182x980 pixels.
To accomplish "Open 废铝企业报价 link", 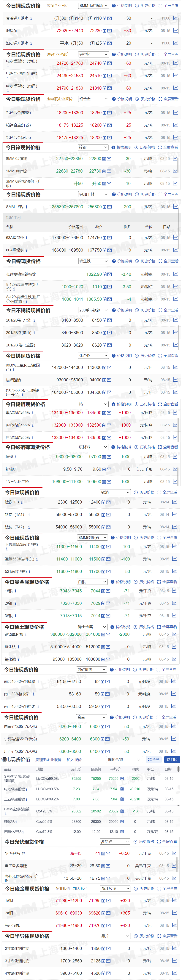I will pos(58,54).
